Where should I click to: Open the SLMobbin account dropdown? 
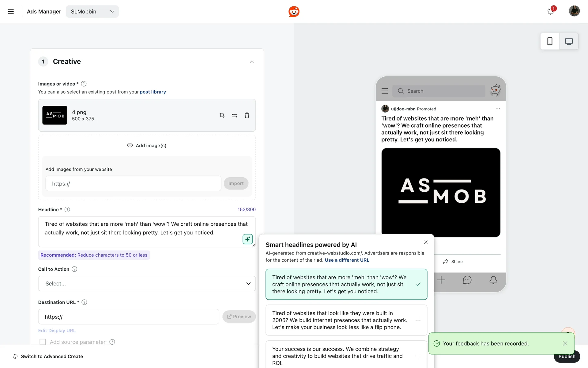tap(92, 11)
